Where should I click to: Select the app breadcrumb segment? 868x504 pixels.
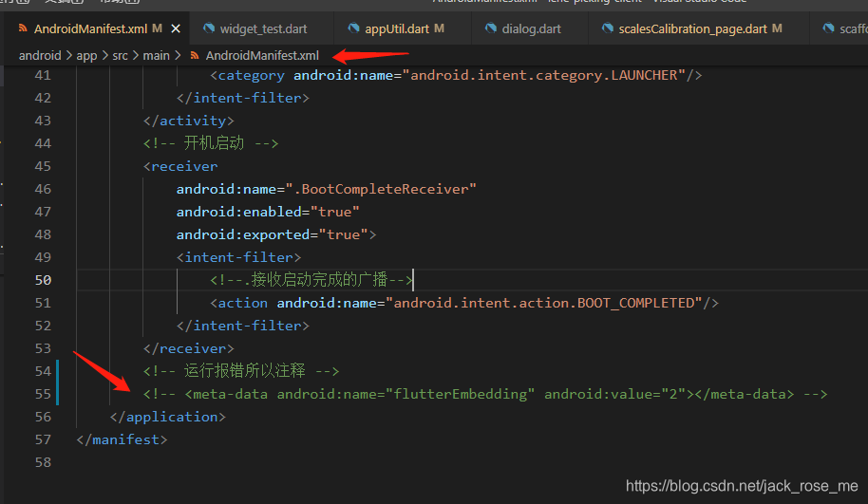(x=86, y=55)
